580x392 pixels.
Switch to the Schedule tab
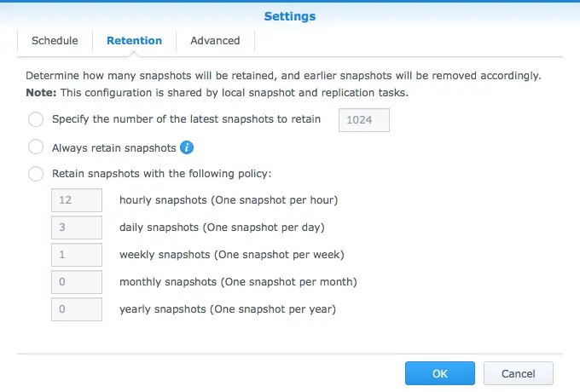pyautogui.click(x=55, y=41)
